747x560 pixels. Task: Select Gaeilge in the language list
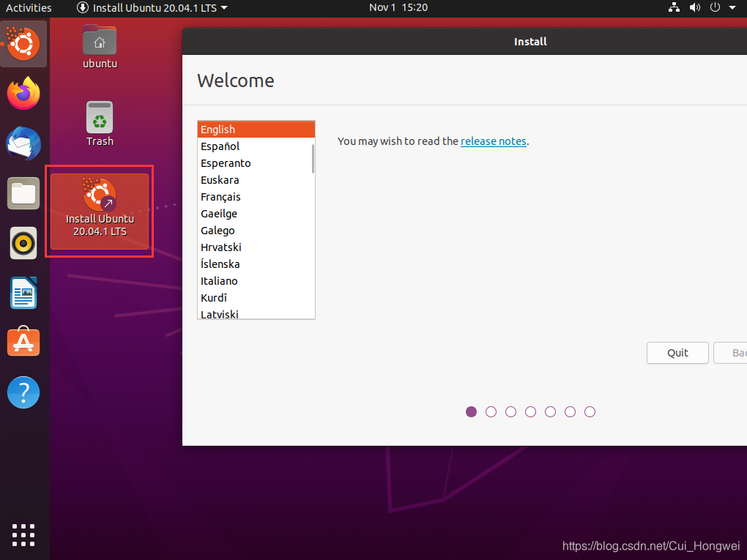tap(255, 214)
